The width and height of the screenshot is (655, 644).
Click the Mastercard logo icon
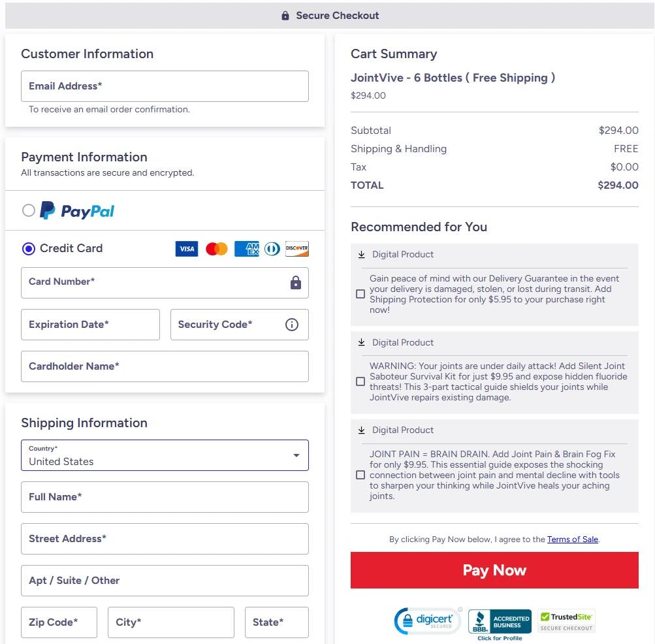[217, 249]
